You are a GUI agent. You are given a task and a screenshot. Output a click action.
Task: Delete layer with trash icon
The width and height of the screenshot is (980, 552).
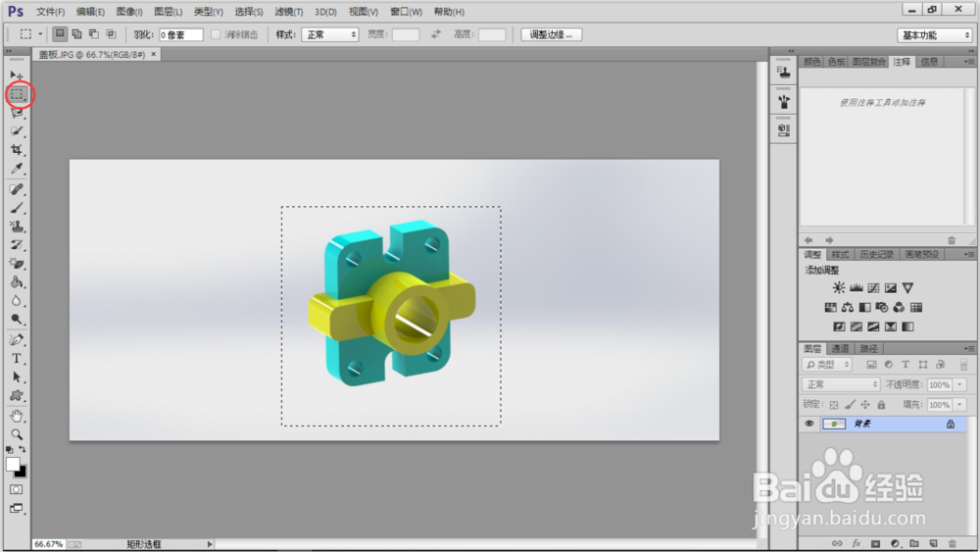953,543
